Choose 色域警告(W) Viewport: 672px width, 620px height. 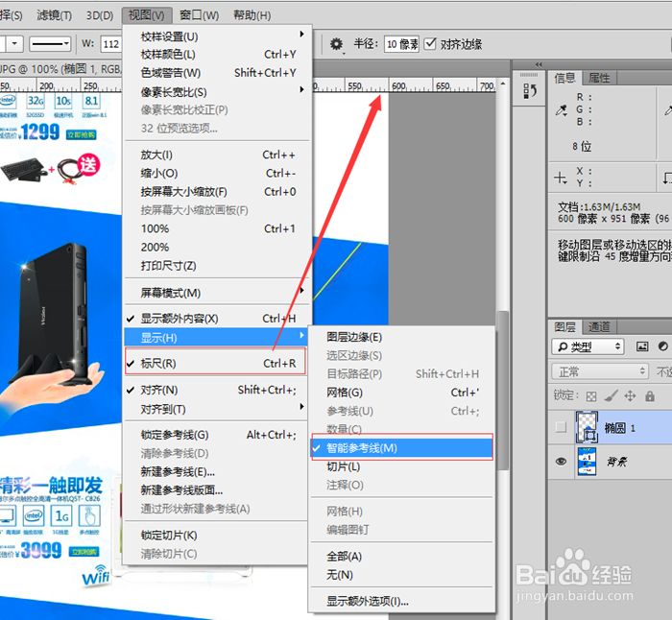click(x=215, y=73)
